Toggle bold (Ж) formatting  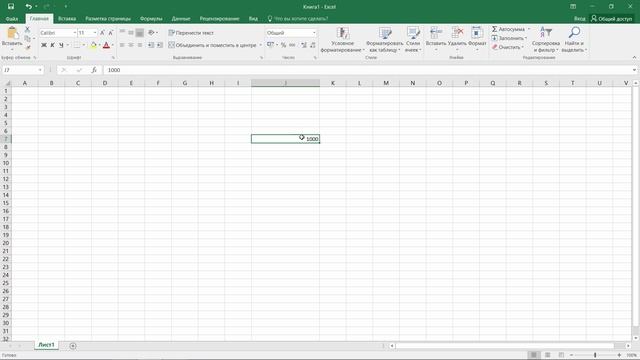click(x=44, y=45)
